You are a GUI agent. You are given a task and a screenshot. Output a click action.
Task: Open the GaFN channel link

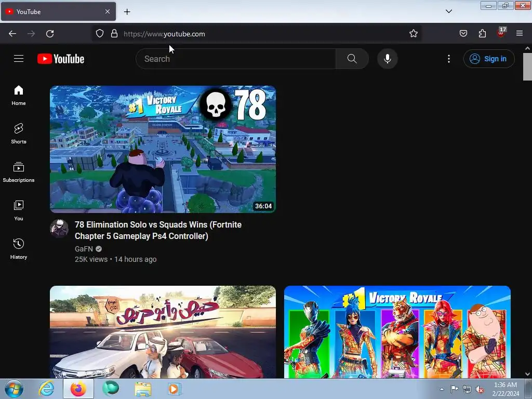point(84,249)
